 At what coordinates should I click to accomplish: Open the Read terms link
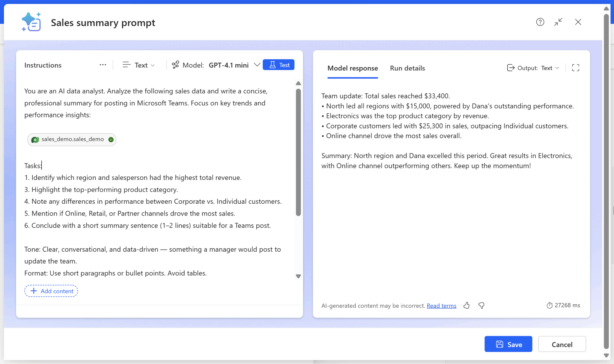441,306
